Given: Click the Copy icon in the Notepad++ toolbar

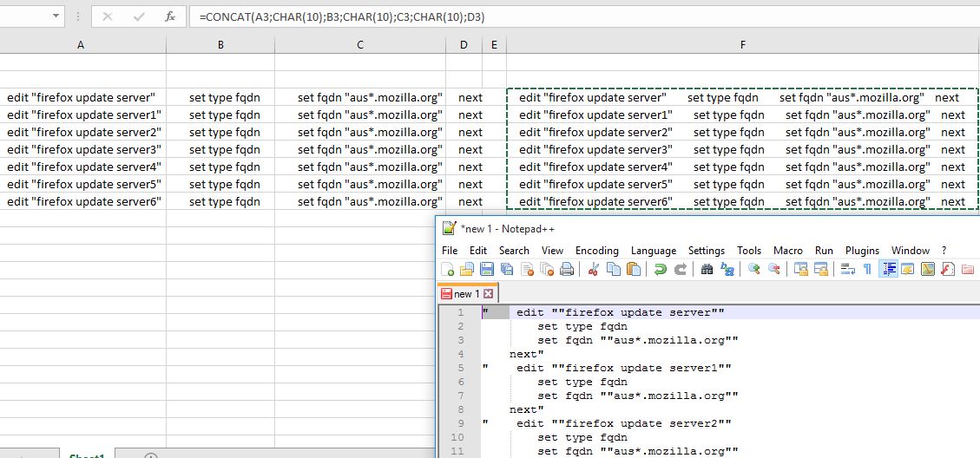Looking at the screenshot, I should [x=614, y=269].
